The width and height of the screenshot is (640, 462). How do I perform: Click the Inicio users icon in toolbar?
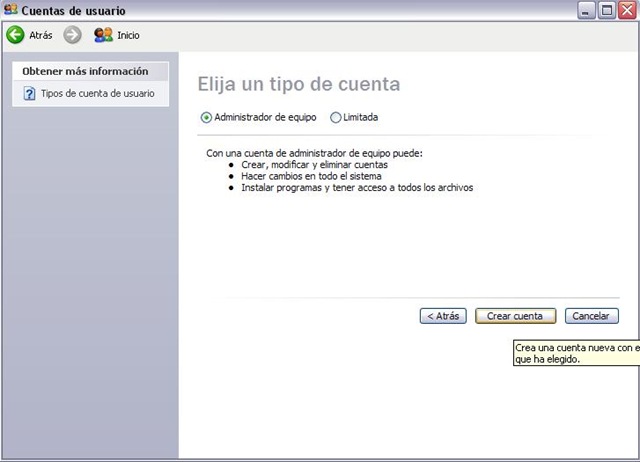pos(102,35)
